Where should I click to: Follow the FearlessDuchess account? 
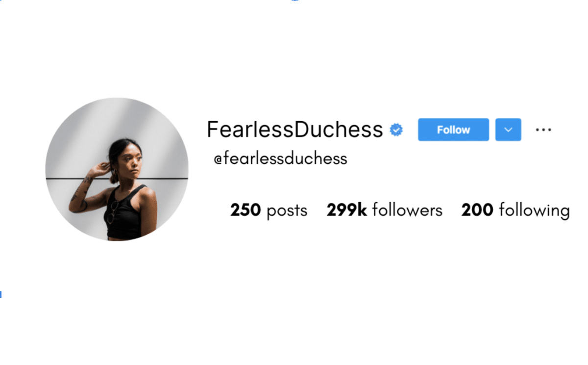pos(453,130)
